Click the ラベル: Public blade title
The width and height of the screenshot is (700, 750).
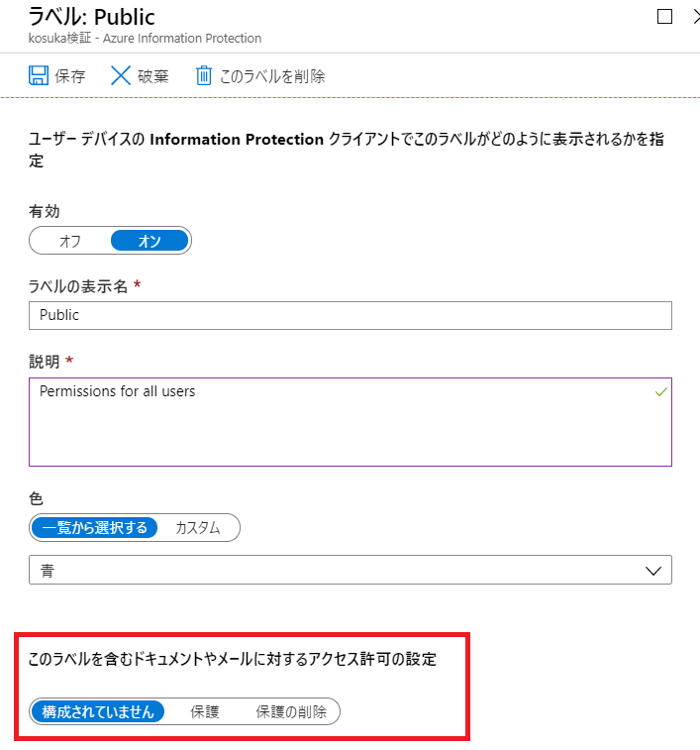[91, 17]
